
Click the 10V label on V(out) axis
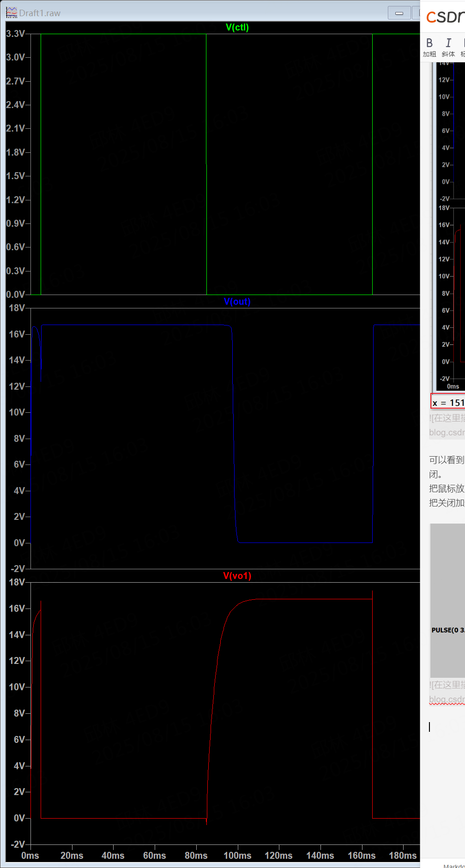[17, 412]
